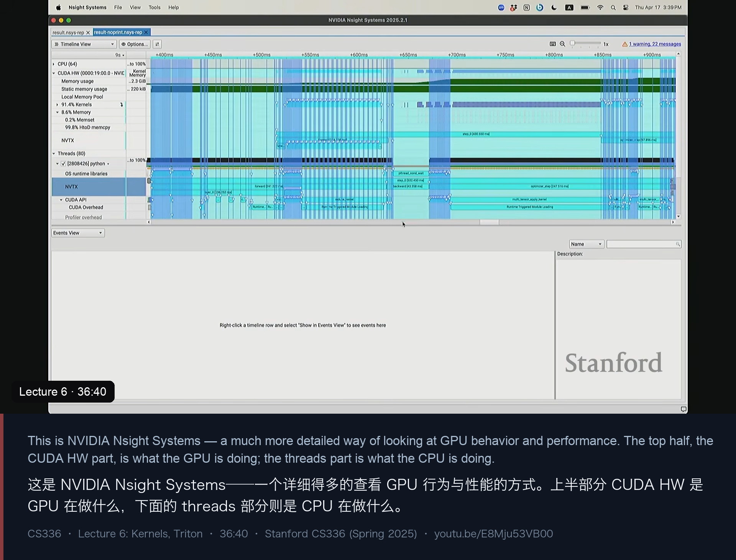The width and height of the screenshot is (736, 560).
Task: Click the horizontal timeline scrollbar thumb
Action: [489, 222]
